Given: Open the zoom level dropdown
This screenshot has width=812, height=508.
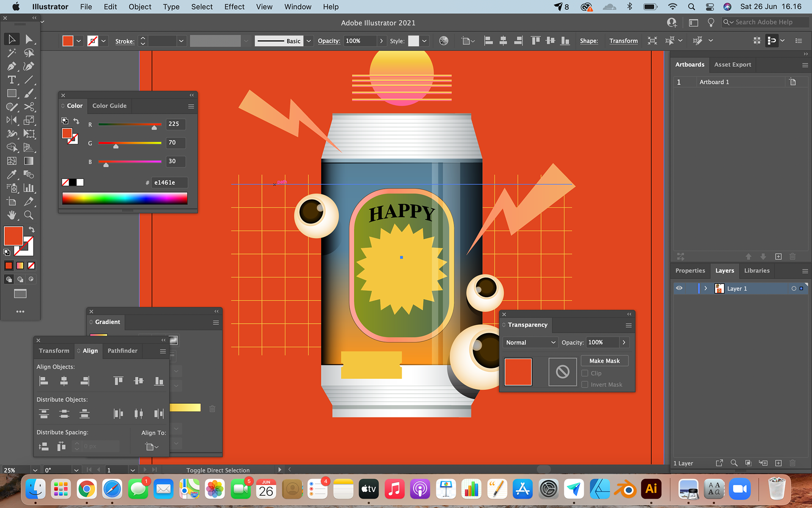Looking at the screenshot, I should click(x=35, y=470).
